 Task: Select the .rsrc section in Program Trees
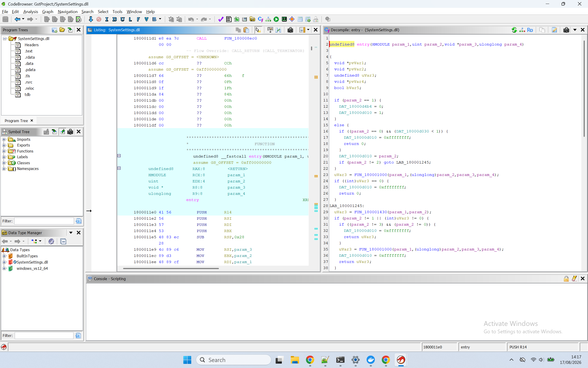tap(28, 82)
